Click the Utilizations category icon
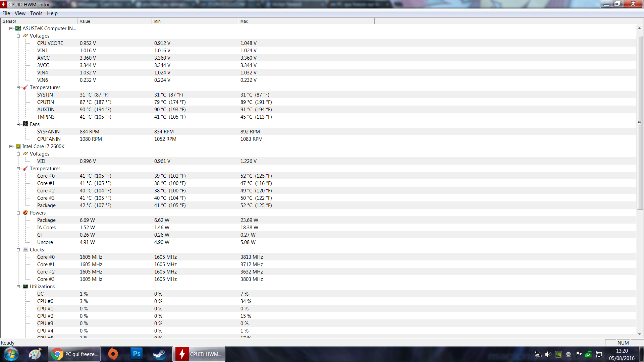 click(x=25, y=287)
